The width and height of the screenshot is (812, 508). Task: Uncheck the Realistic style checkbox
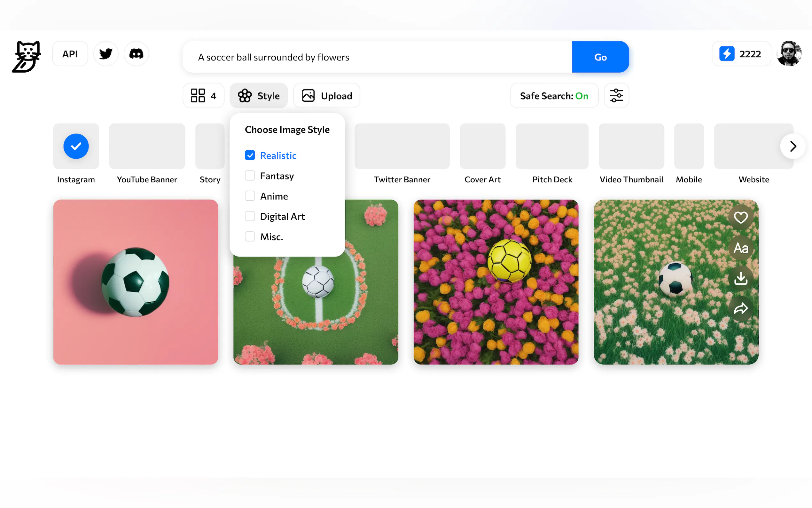[x=250, y=155]
